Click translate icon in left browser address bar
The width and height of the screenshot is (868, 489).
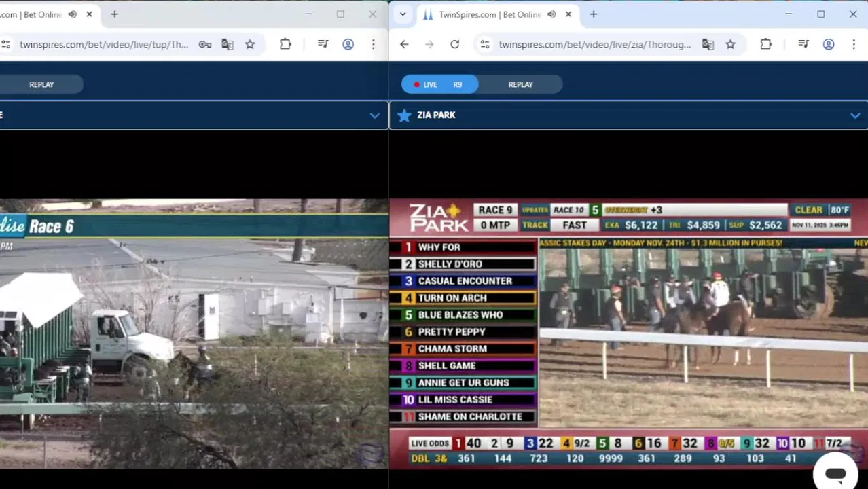228,45
